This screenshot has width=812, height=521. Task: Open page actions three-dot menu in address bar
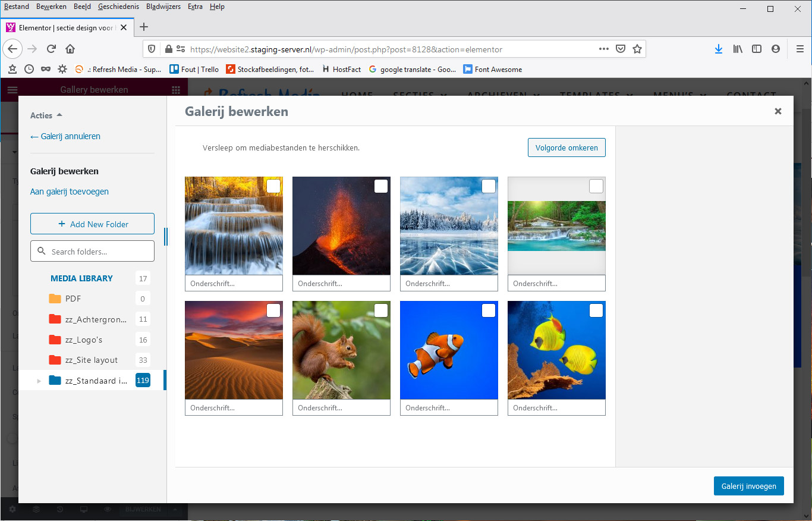coord(604,49)
